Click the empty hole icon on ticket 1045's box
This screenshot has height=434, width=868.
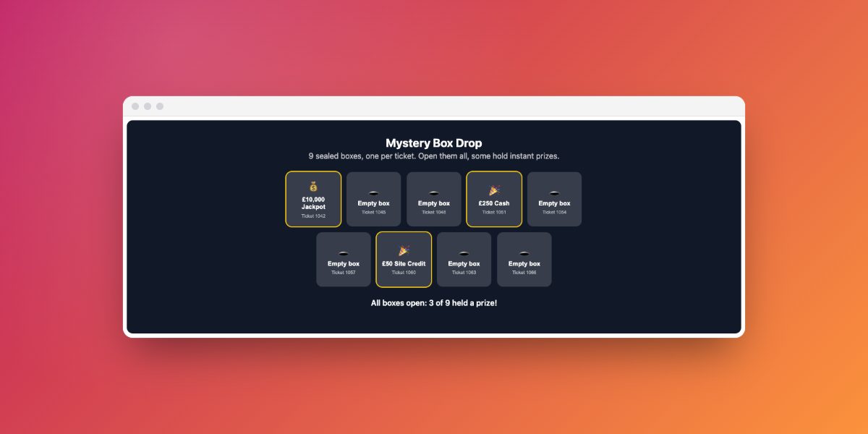coord(373,192)
